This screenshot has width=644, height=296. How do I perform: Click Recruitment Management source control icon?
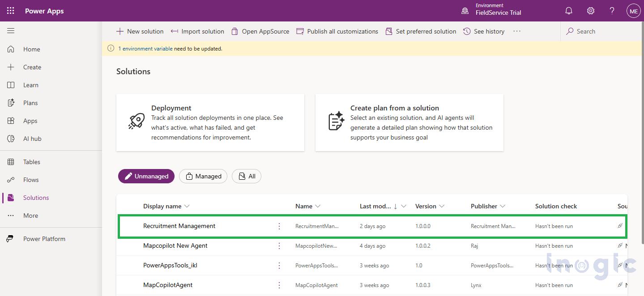click(620, 226)
